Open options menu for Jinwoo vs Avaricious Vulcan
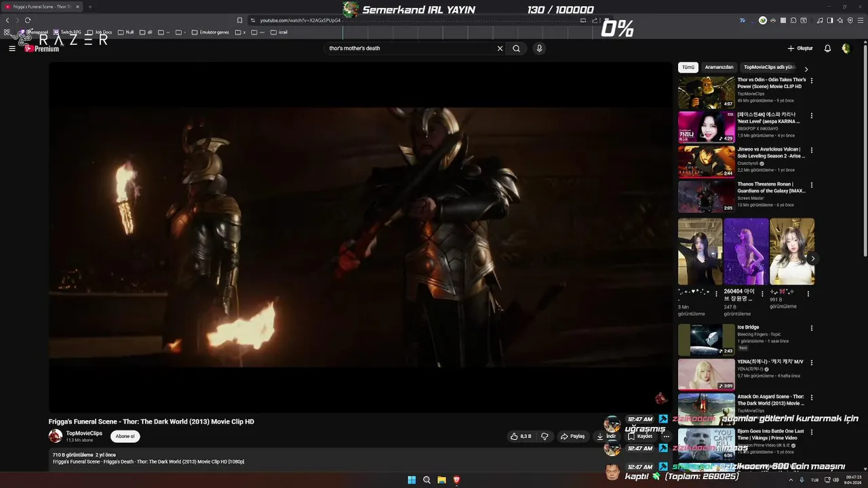868x488 pixels. click(812, 150)
